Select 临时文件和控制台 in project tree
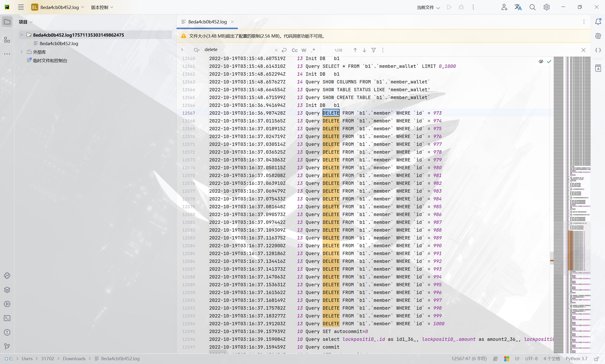 click(x=50, y=60)
